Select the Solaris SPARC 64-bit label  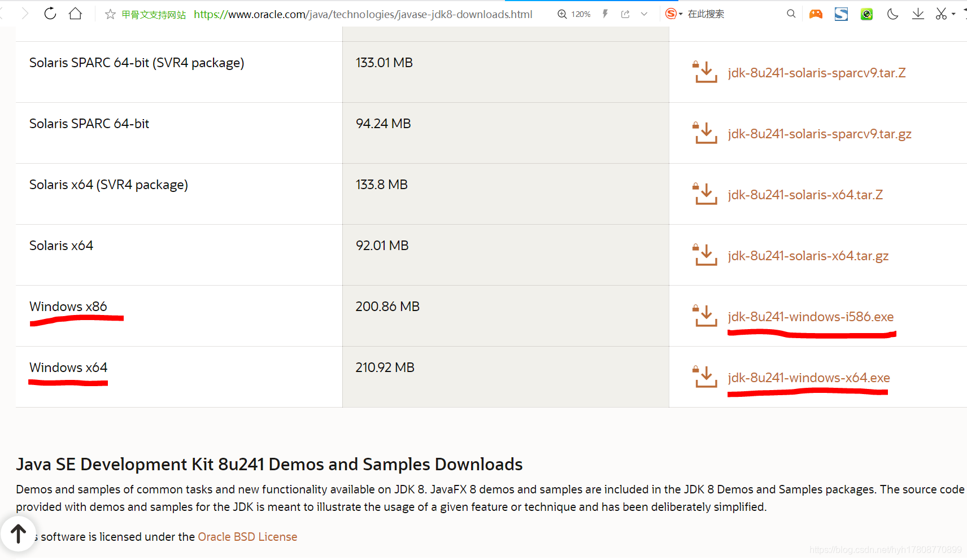point(89,124)
